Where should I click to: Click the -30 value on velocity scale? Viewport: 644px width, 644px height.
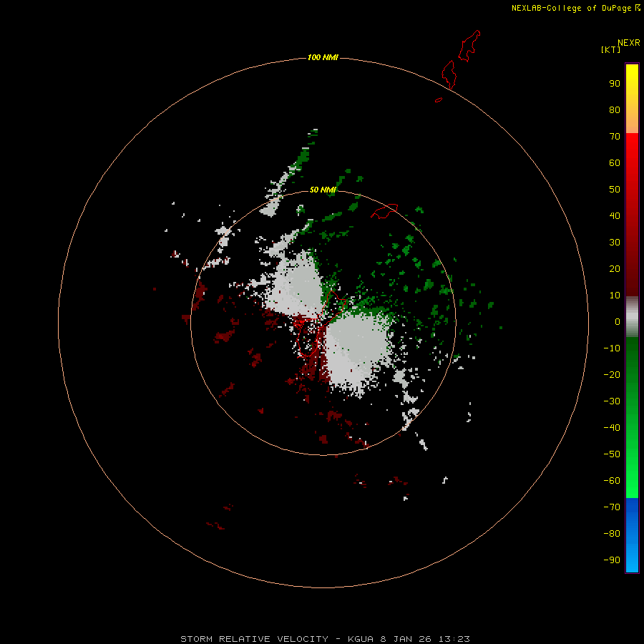tap(612, 401)
